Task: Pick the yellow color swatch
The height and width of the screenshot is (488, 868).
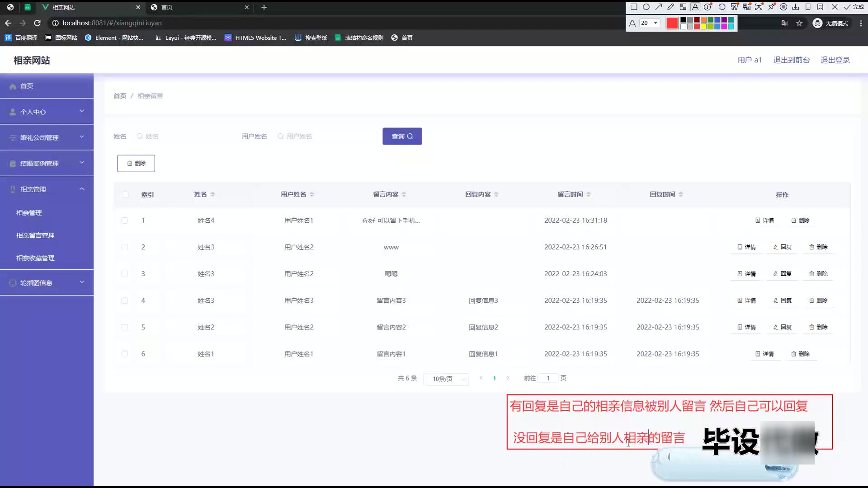Action: click(703, 27)
